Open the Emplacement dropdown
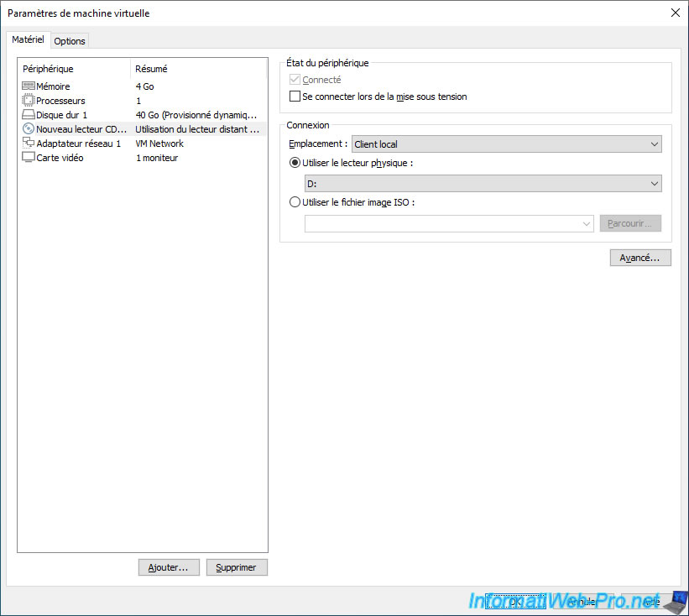 point(507,144)
